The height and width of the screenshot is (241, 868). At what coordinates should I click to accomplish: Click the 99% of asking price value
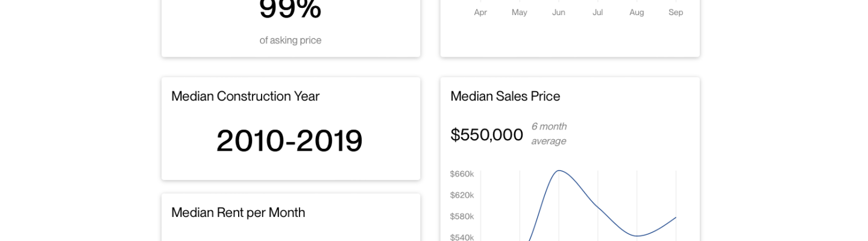[290, 8]
